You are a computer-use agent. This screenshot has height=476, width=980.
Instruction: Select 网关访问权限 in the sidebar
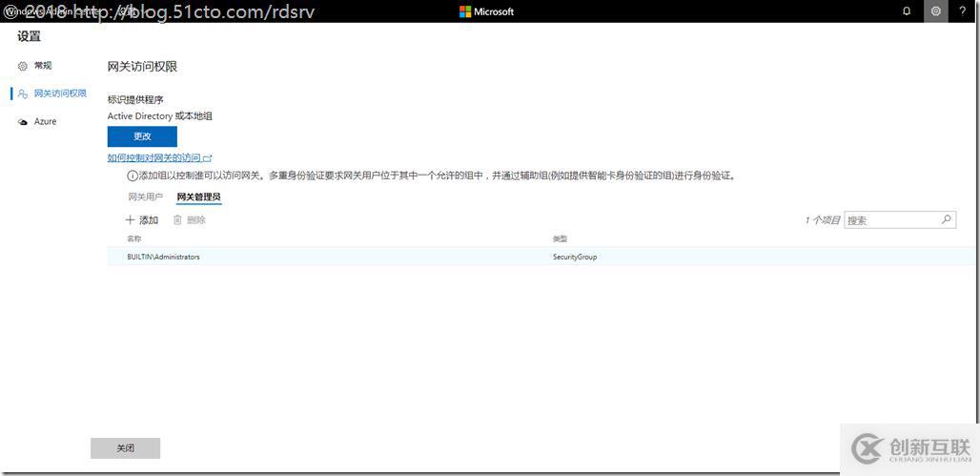coord(52,93)
